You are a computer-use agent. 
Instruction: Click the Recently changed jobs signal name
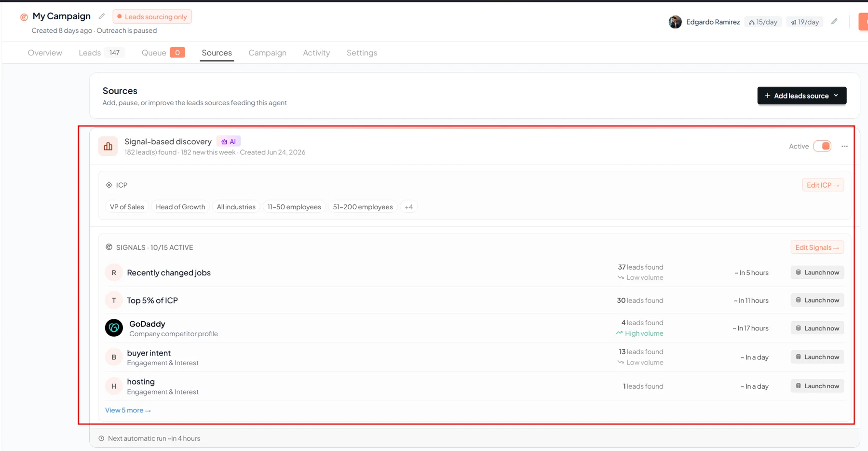point(169,273)
